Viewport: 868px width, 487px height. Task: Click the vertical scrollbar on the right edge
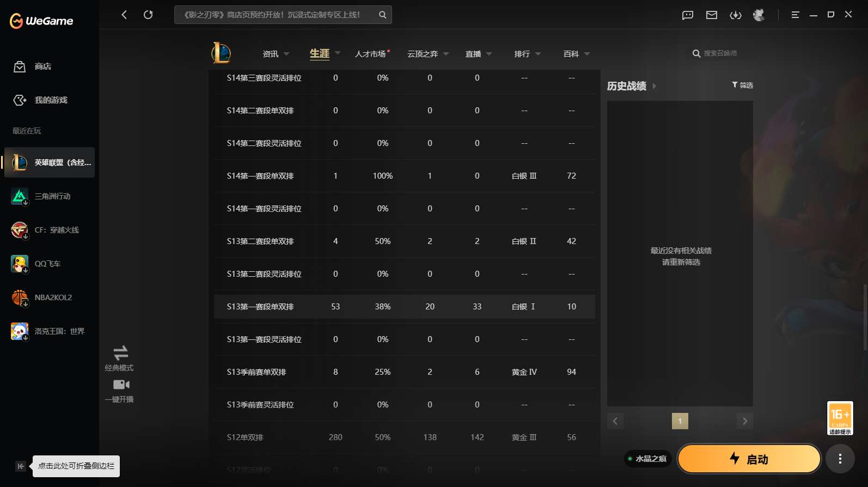click(865, 316)
